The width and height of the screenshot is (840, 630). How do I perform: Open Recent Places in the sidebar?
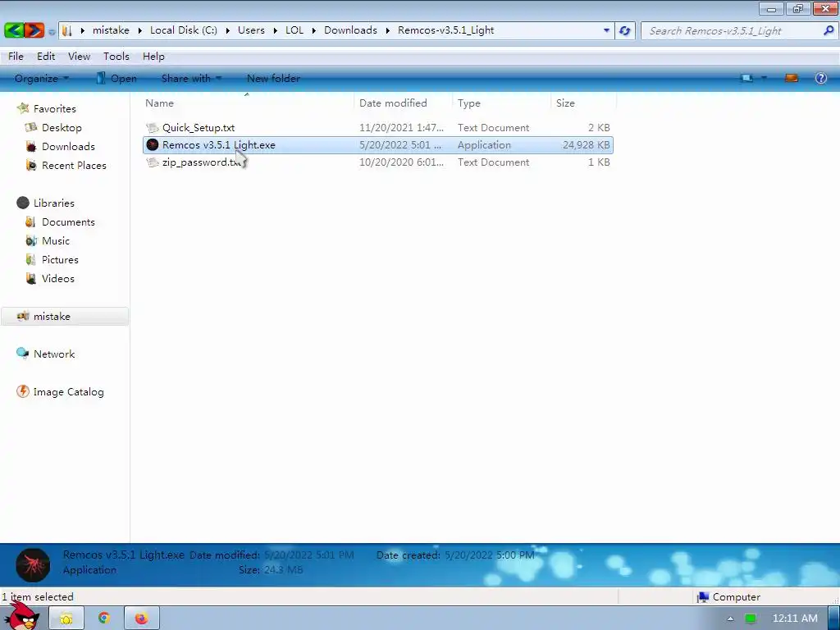[74, 166]
